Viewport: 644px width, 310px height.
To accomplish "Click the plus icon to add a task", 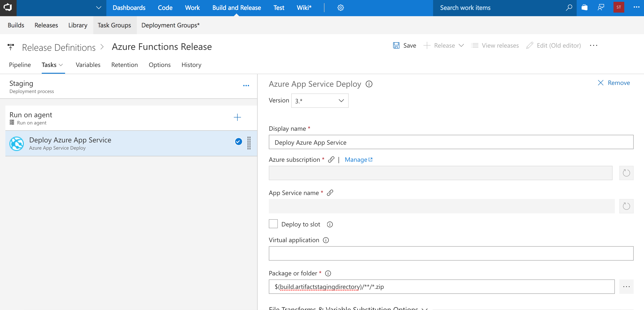I will [x=237, y=117].
